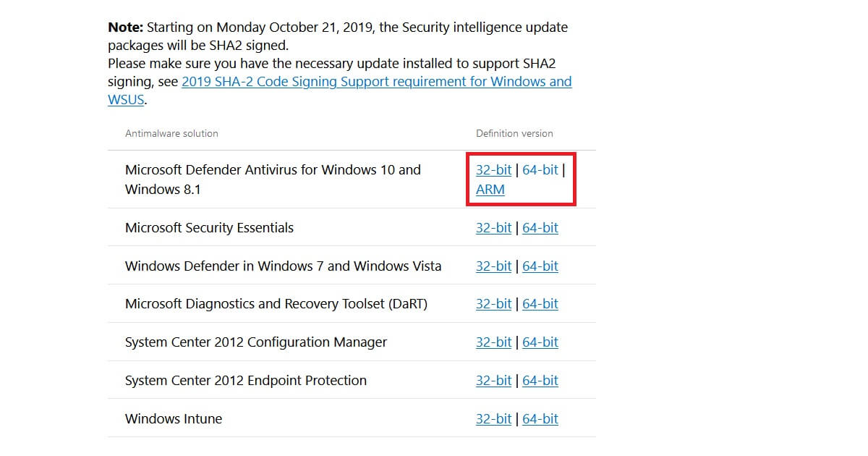Download 32-bit System Center 2012 Configuration Manager update
868x456 pixels.
coord(493,342)
